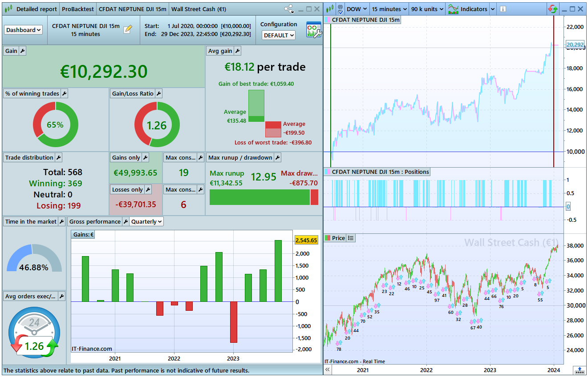Image resolution: width=588 pixels, height=377 pixels.
Task: Click the double-left arrow below price chart
Action: click(x=328, y=369)
